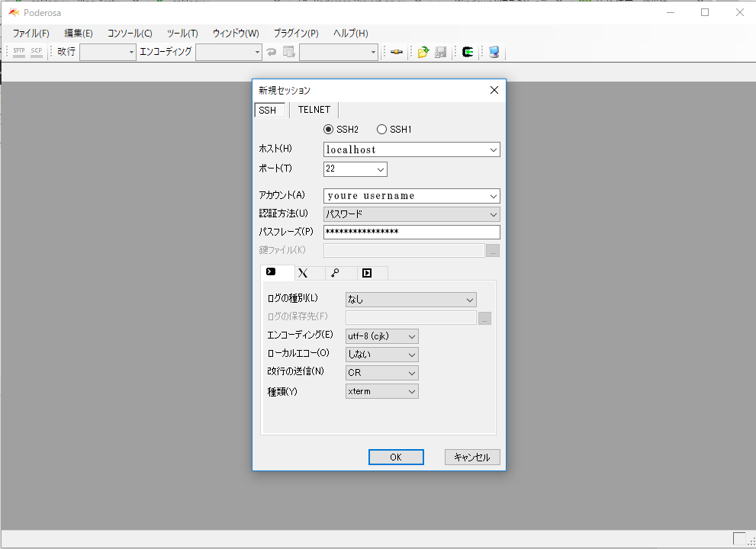
Task: Open the コンソール(C) menu
Action: [x=130, y=34]
